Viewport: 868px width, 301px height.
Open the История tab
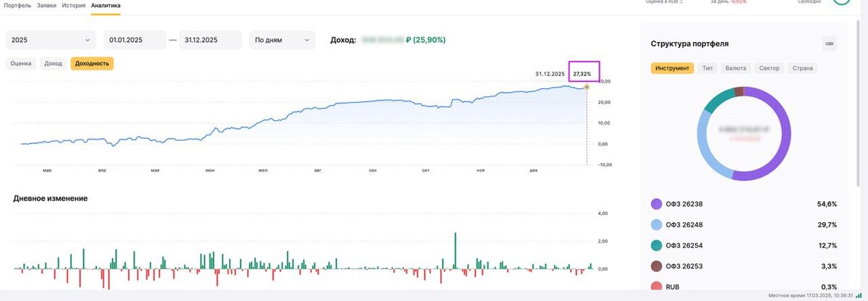coord(74,4)
